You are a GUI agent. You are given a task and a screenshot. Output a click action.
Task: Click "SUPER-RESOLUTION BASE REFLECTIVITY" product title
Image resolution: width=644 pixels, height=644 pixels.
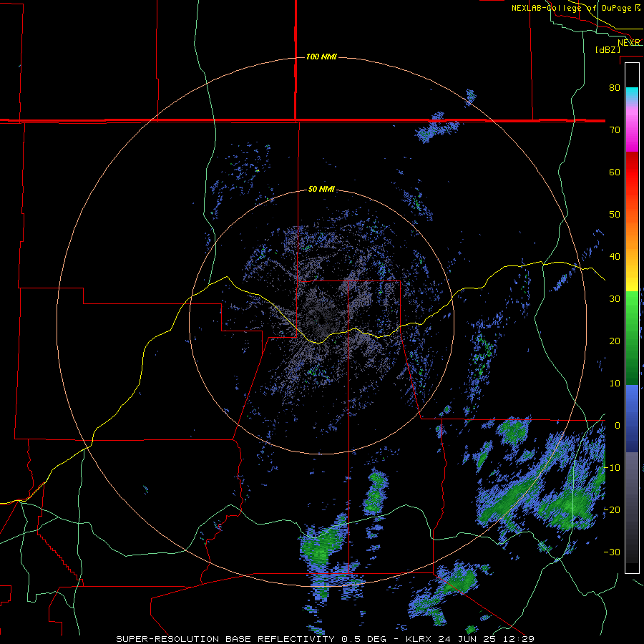coord(225,639)
